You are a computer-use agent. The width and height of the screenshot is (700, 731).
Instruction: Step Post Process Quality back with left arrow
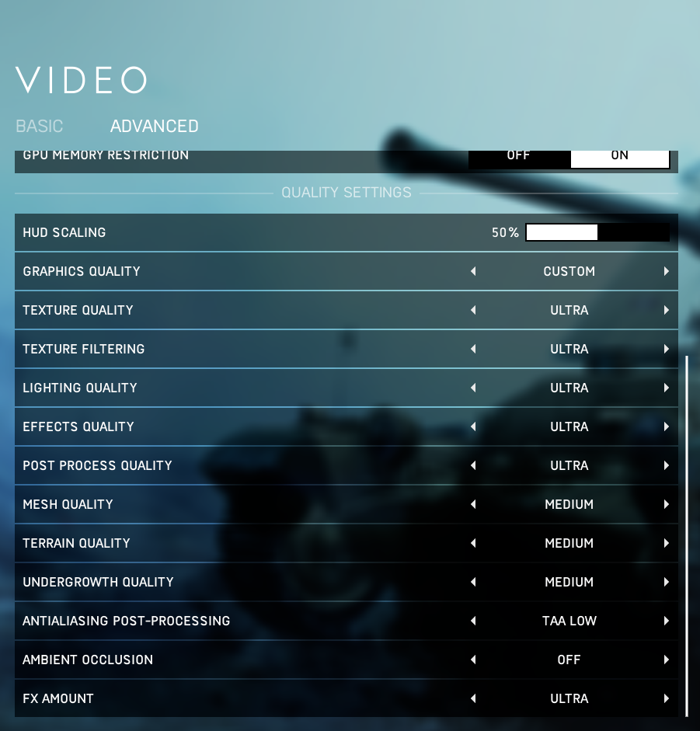[x=473, y=465]
